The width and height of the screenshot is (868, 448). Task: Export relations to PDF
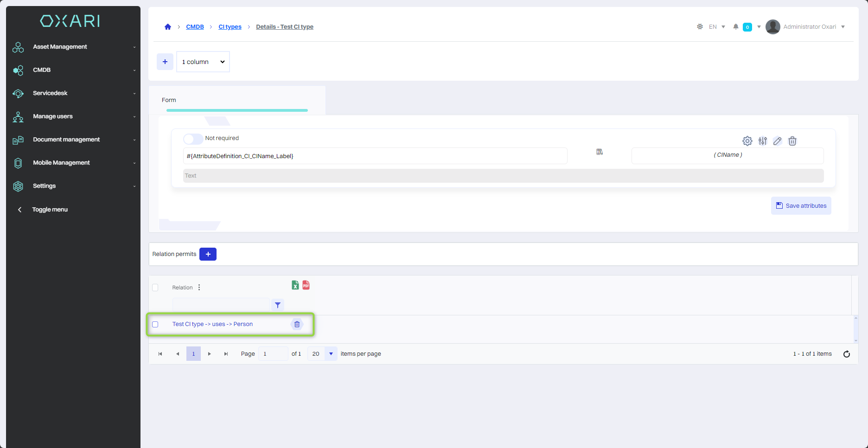306,285
